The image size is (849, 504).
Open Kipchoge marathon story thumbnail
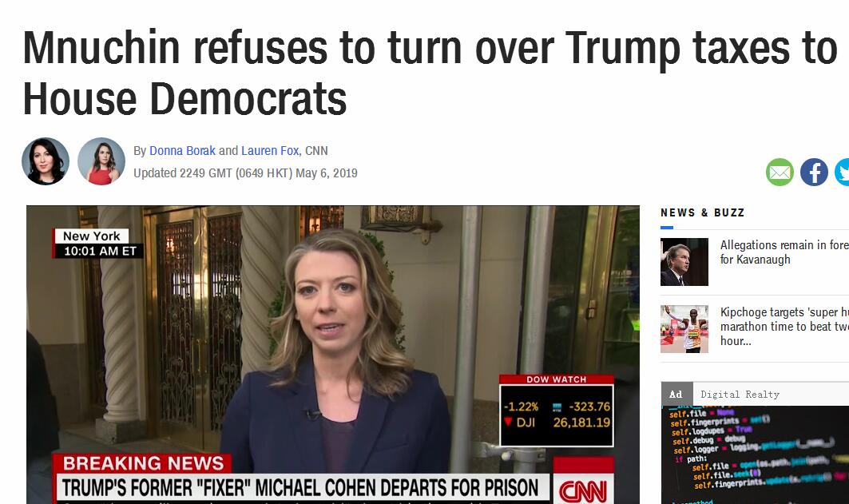[684, 329]
